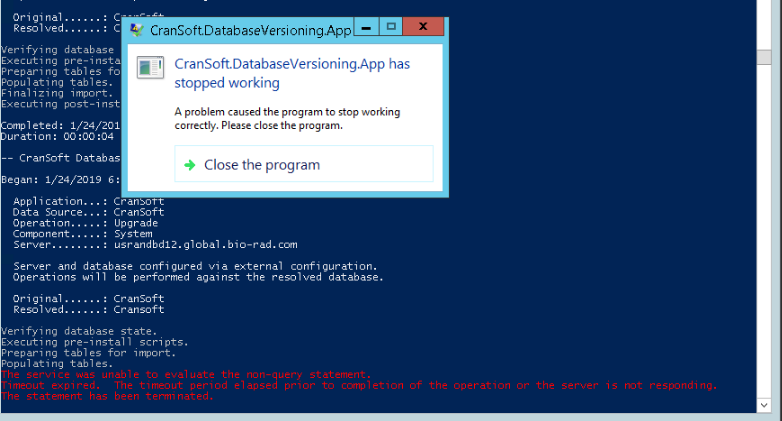Click the bottom Resolved......: Cransoft line
Viewport: 782px width, 421px height.
point(88,310)
